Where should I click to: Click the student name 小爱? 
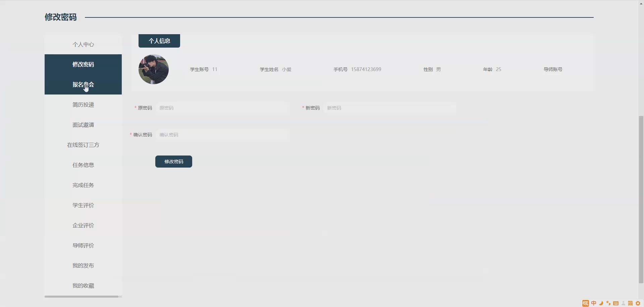(286, 69)
